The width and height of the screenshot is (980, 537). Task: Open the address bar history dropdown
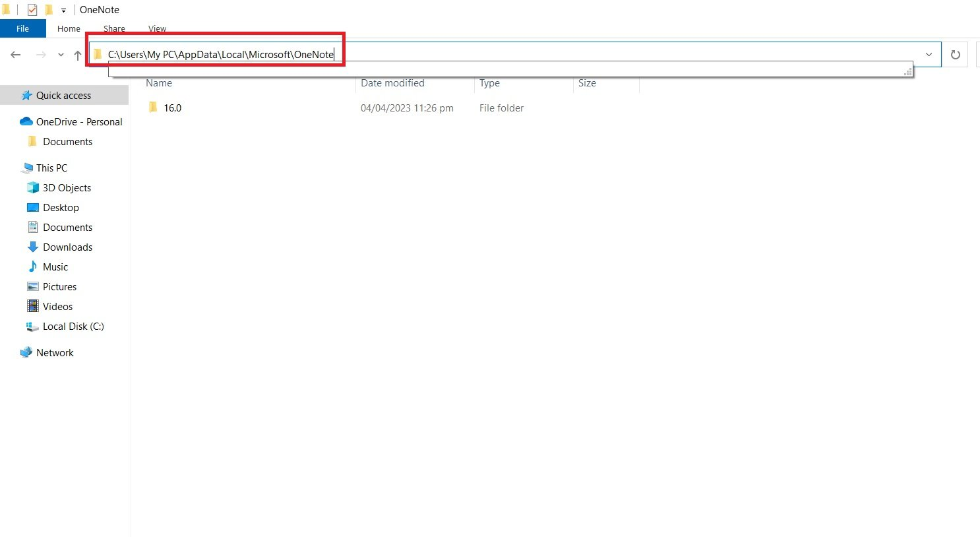coord(929,54)
